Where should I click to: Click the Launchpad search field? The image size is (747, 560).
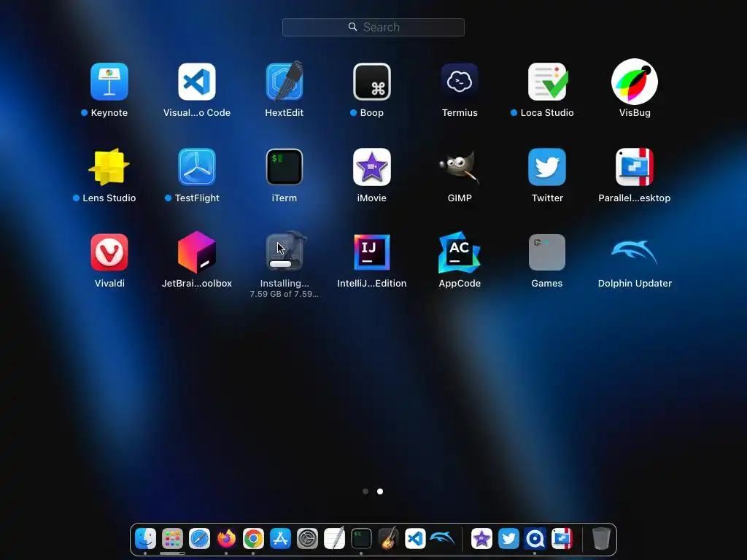[373, 27]
